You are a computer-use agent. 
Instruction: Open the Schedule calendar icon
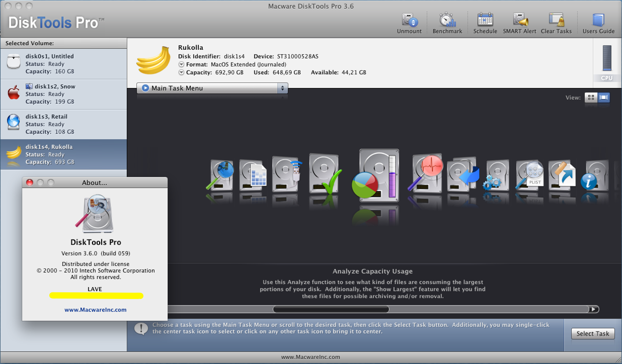(x=485, y=20)
